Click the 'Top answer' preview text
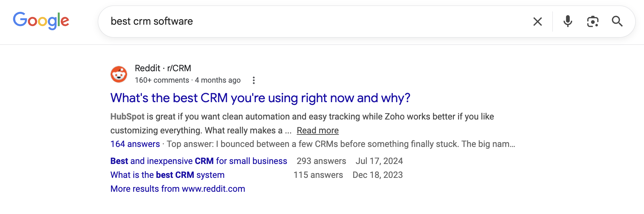 coord(340,144)
